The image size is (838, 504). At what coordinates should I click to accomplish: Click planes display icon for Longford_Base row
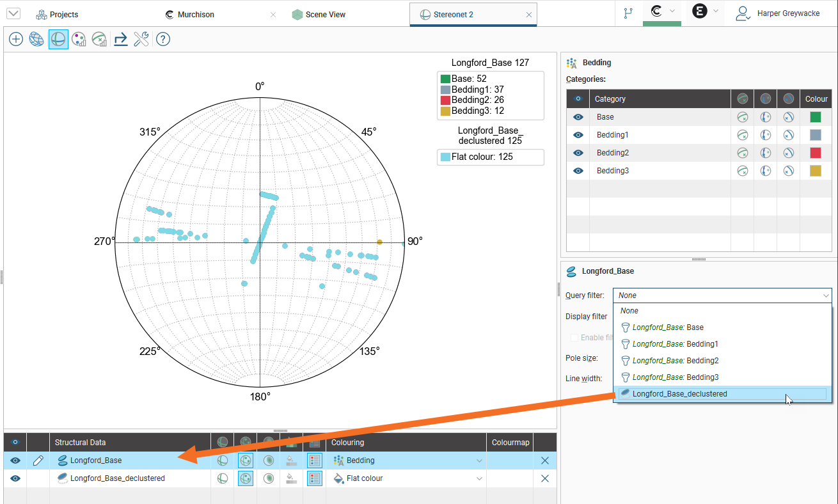pyautogui.click(x=223, y=461)
